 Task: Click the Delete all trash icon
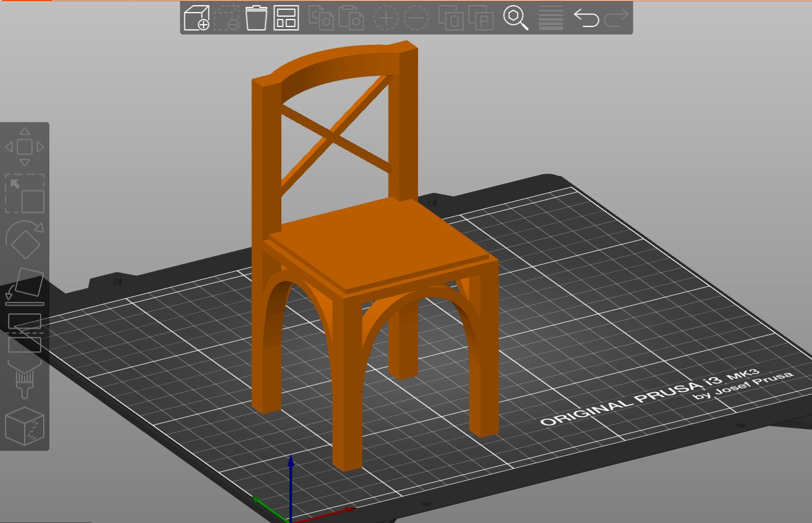256,18
